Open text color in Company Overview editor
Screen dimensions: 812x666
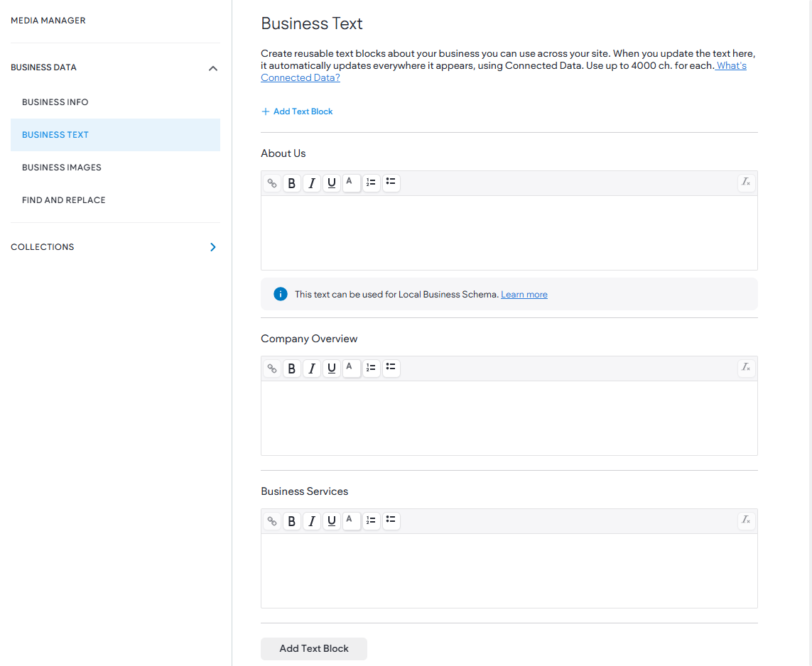coord(352,368)
